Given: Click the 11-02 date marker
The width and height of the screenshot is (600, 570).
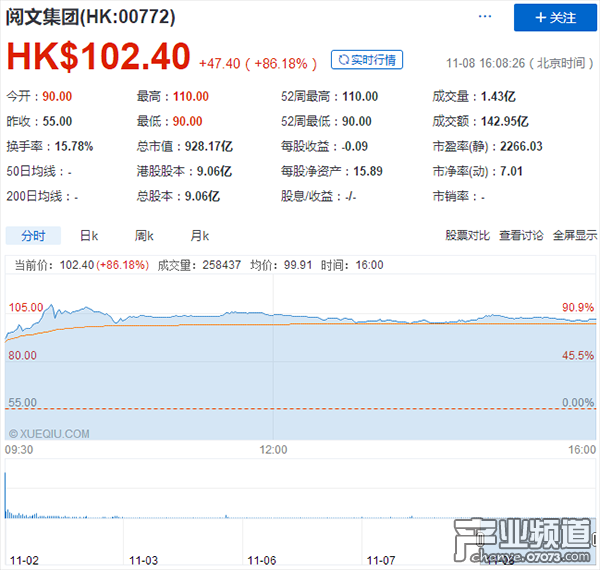Looking at the screenshot, I should 24,561.
